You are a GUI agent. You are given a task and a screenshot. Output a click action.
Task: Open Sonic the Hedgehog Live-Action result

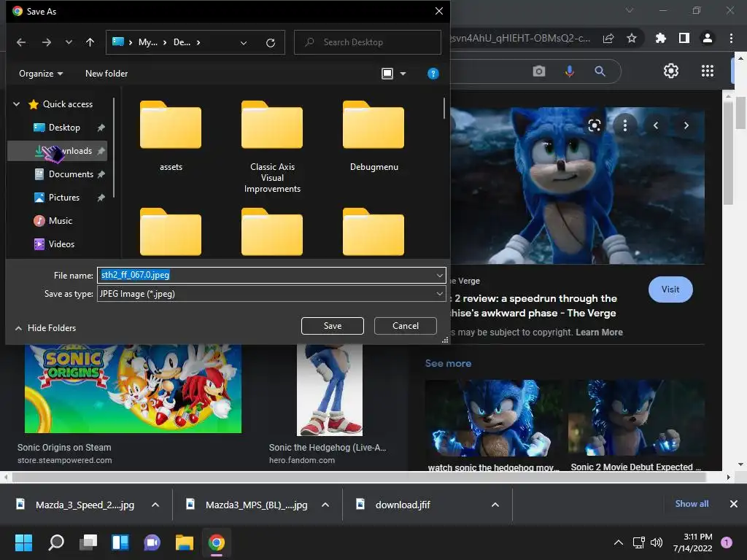pos(330,390)
